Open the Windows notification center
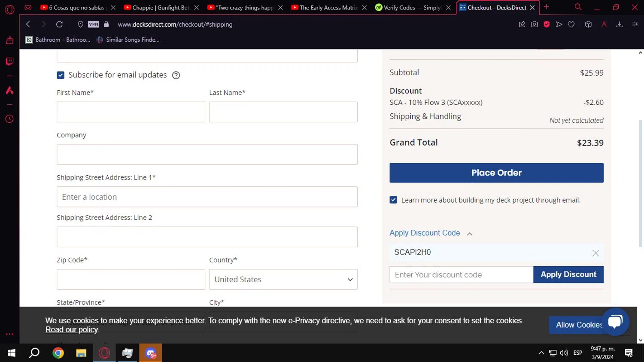This screenshot has width=644, height=362. coord(629,353)
